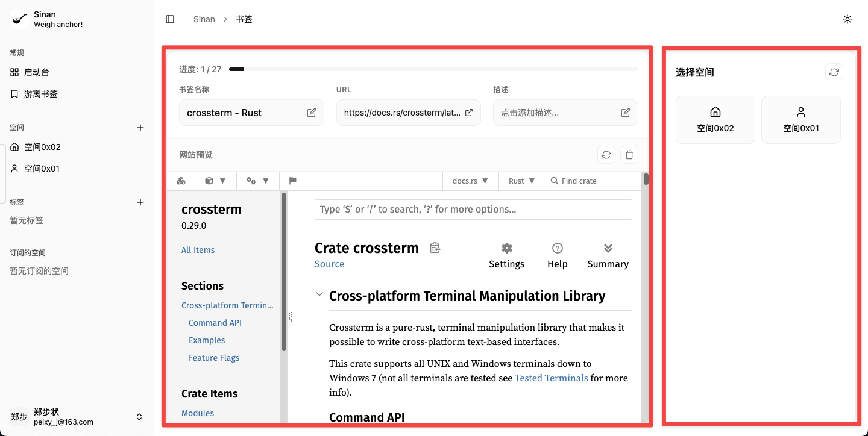This screenshot has height=436, width=868.
Task: Click the 书签 breadcrumb item
Action: coord(244,19)
